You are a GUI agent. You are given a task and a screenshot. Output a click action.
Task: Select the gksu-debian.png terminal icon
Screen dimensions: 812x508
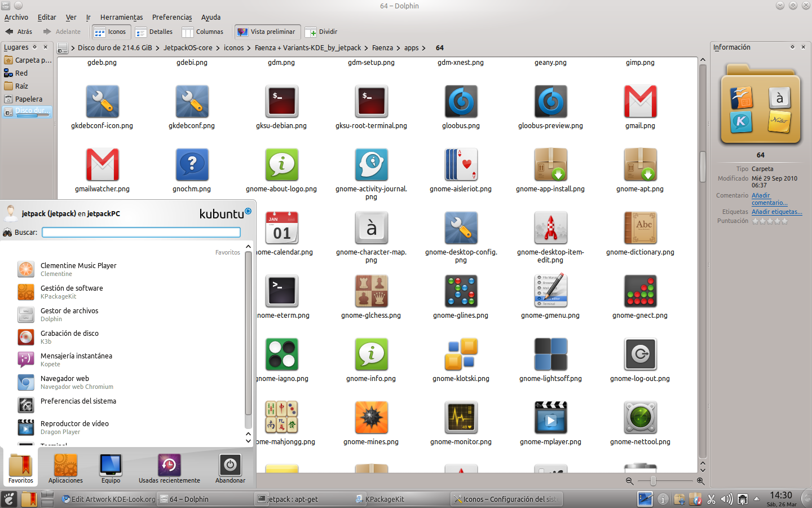pyautogui.click(x=281, y=102)
